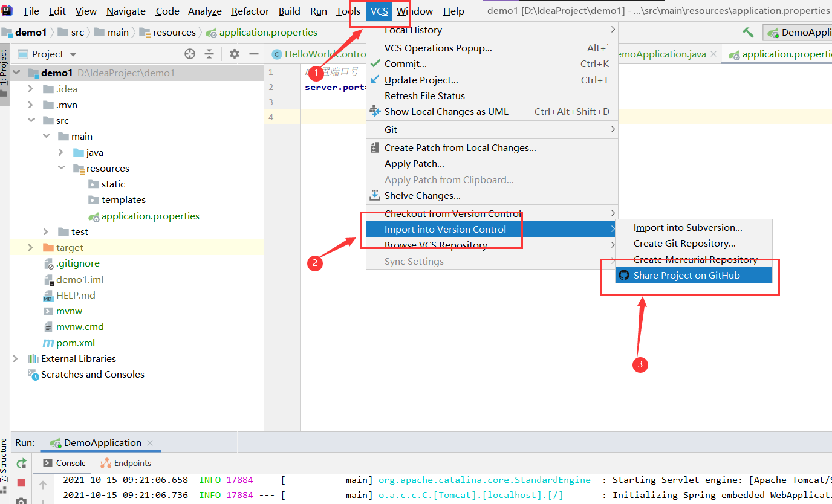Screen dimensions: 832x504
Task: Choose Create Patch from Local Changes...
Action: [492, 147]
